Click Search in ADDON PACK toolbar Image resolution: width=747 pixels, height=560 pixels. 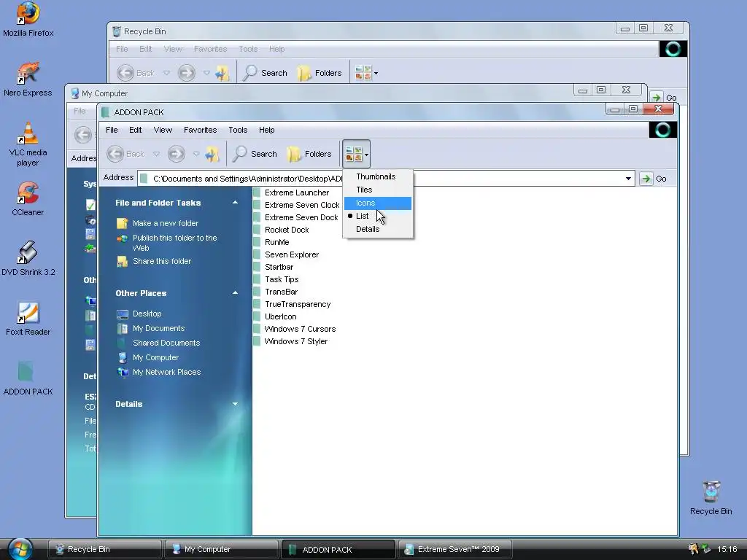255,154
